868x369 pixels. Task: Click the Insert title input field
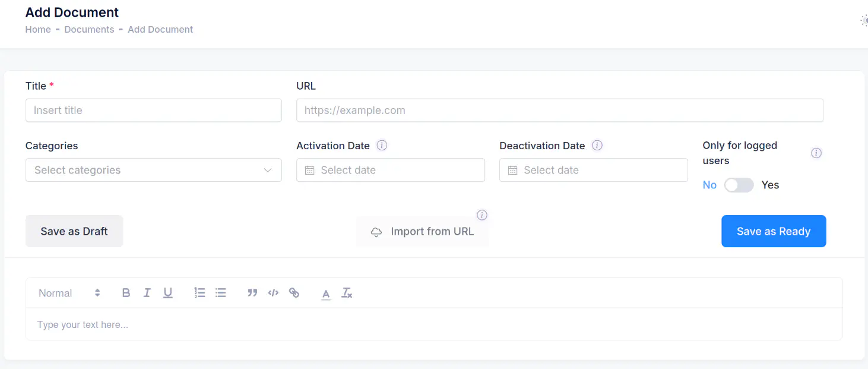point(153,111)
